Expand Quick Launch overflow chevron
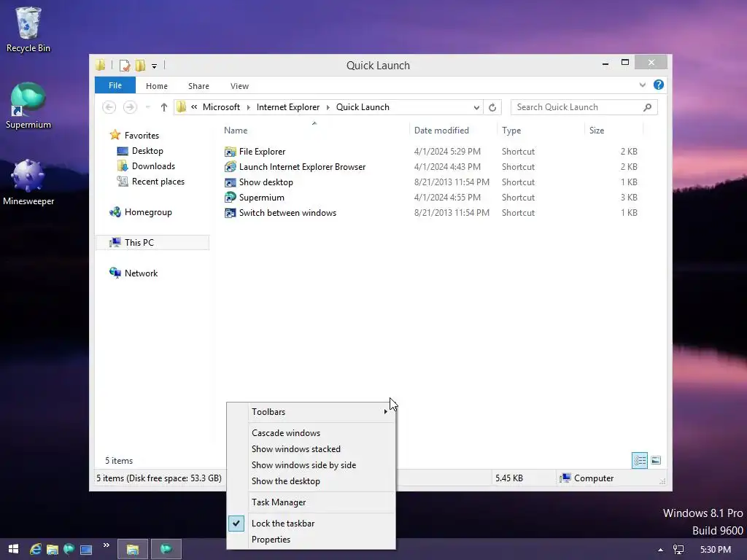747x560 pixels. (x=106, y=545)
